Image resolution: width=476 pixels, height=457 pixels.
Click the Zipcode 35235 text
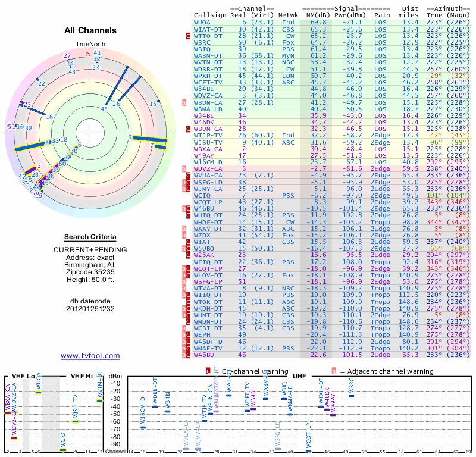[90, 272]
